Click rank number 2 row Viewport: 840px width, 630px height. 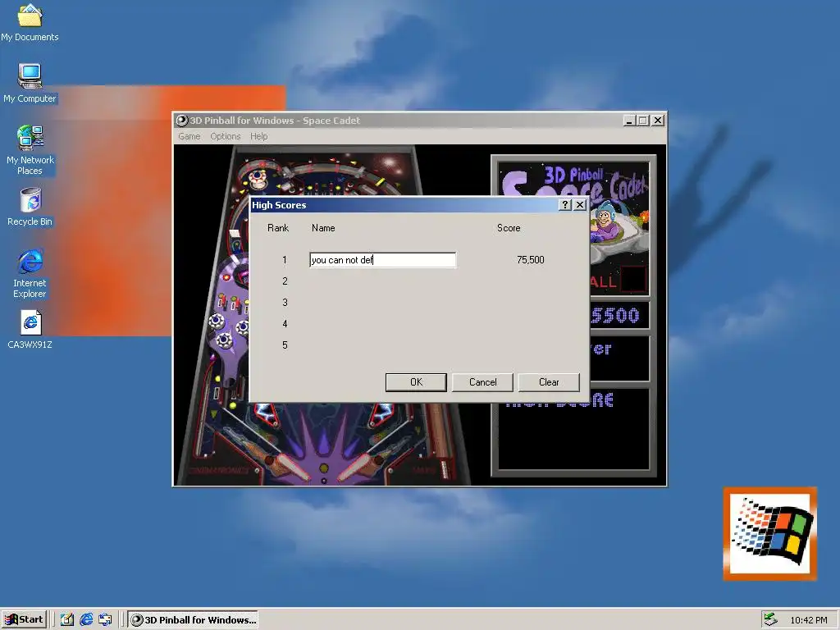point(285,281)
